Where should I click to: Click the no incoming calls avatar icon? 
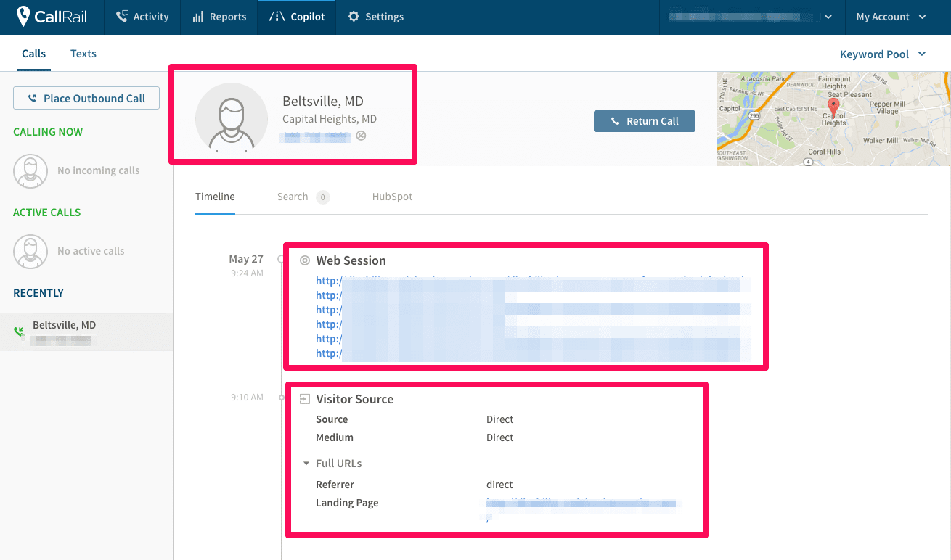[30, 170]
